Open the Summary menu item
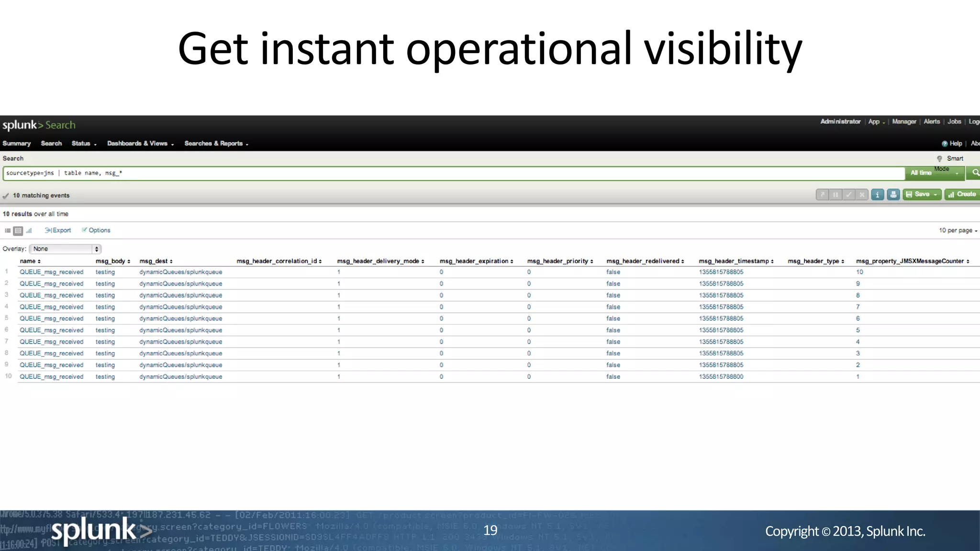Screen dimensions: 980x551 click(17, 143)
